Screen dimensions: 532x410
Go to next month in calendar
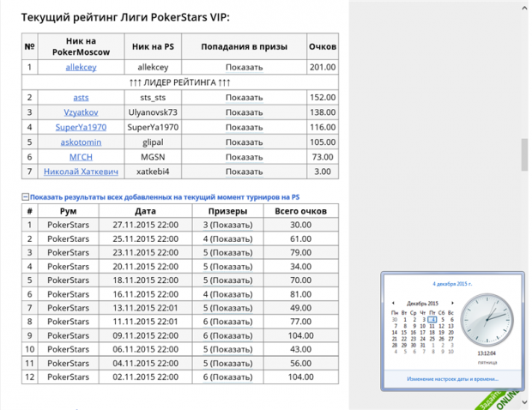pos(452,303)
